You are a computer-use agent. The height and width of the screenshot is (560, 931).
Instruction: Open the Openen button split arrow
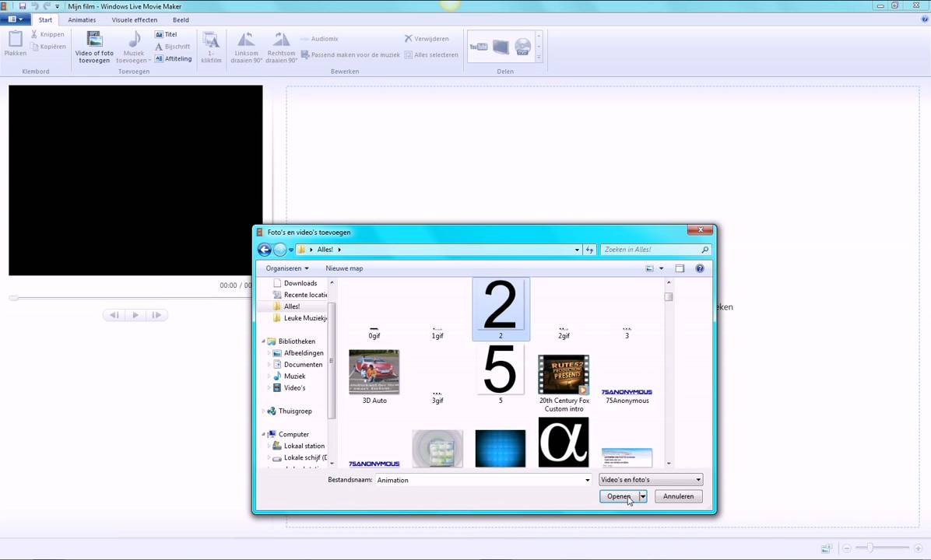[642, 496]
